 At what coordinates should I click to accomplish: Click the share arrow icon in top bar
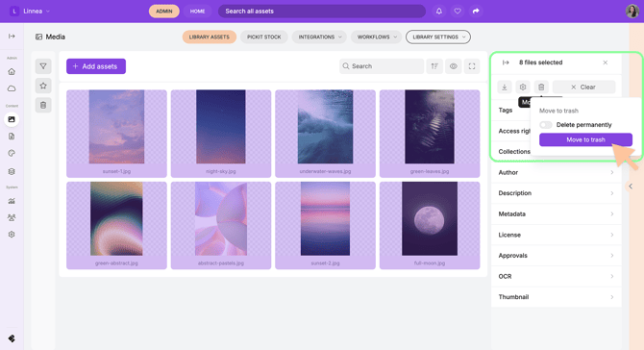point(476,12)
